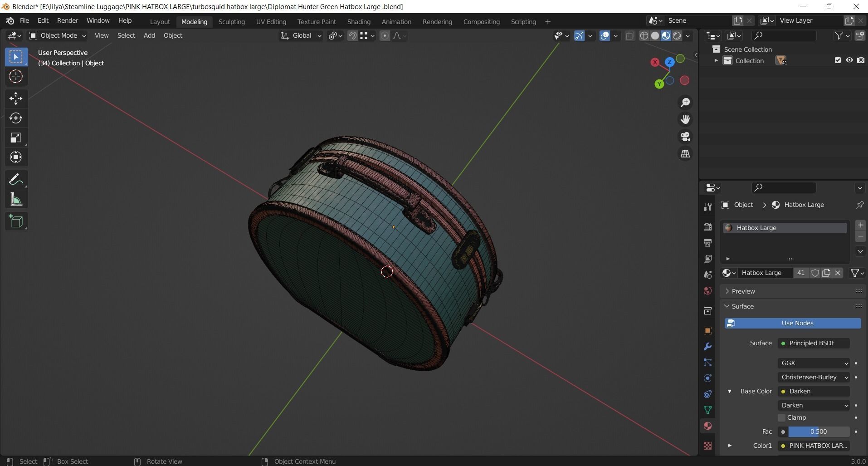Viewport: 868px width, 466px height.
Task: Open the File menu
Action: [x=24, y=21]
